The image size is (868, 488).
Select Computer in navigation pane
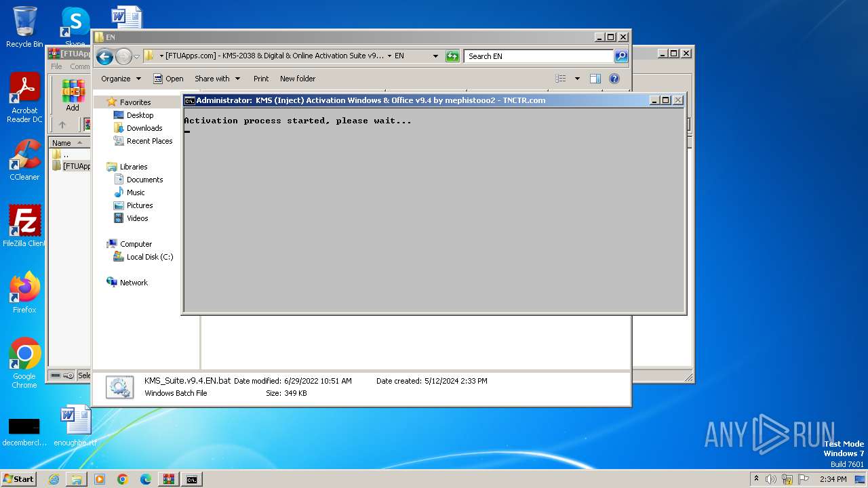pos(136,244)
